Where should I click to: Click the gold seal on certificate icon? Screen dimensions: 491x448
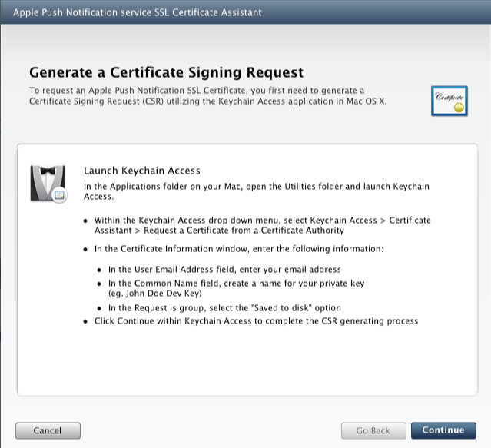point(459,105)
